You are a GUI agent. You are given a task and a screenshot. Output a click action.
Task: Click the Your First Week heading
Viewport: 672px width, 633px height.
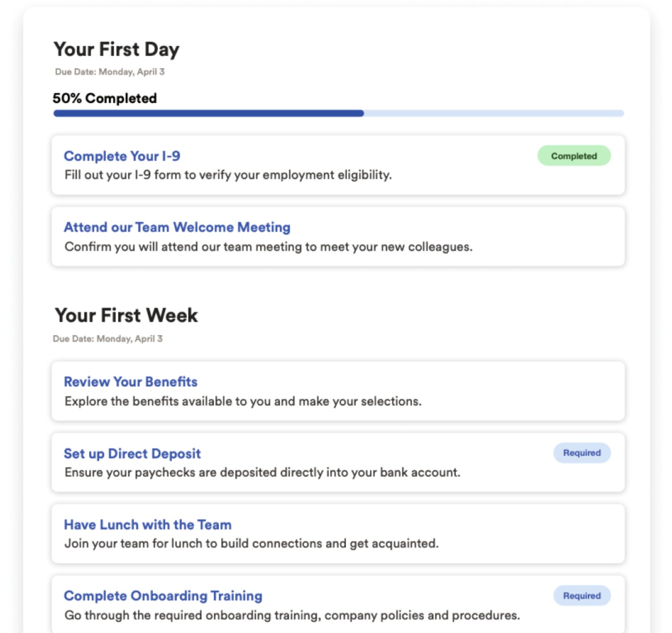click(x=126, y=316)
